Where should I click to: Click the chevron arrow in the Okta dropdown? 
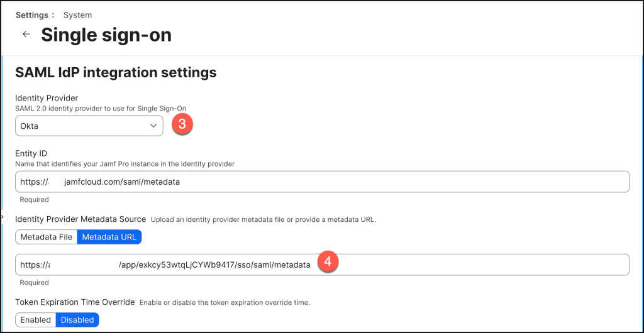153,126
